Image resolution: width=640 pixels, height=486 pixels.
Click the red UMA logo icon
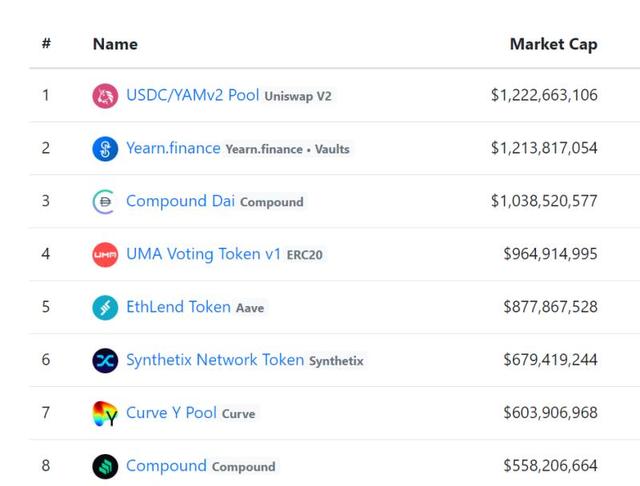(x=105, y=255)
